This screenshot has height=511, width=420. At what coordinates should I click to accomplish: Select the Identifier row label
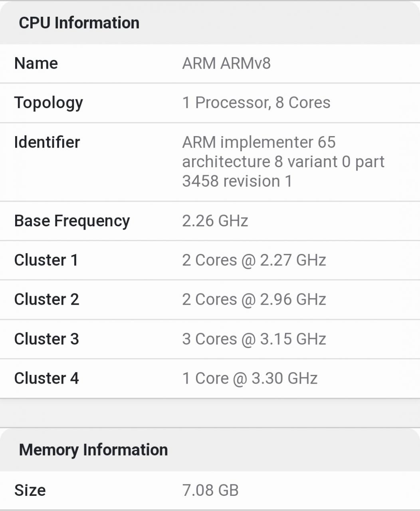(47, 142)
